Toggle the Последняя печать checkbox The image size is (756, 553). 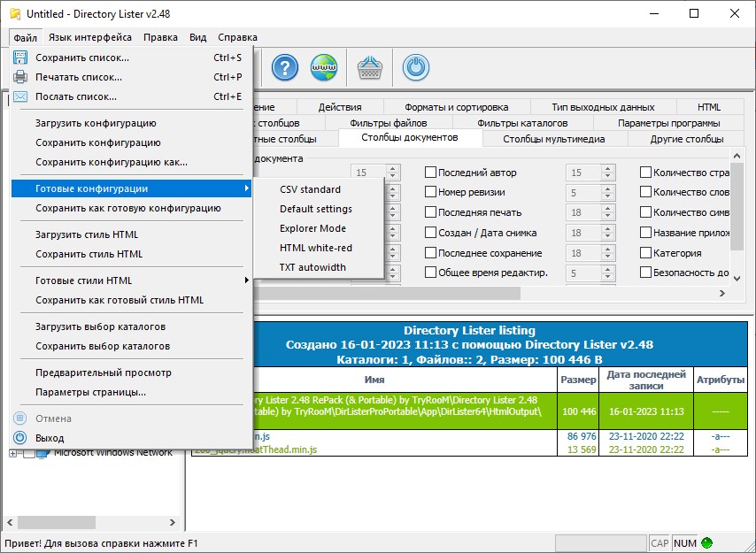[x=430, y=212]
